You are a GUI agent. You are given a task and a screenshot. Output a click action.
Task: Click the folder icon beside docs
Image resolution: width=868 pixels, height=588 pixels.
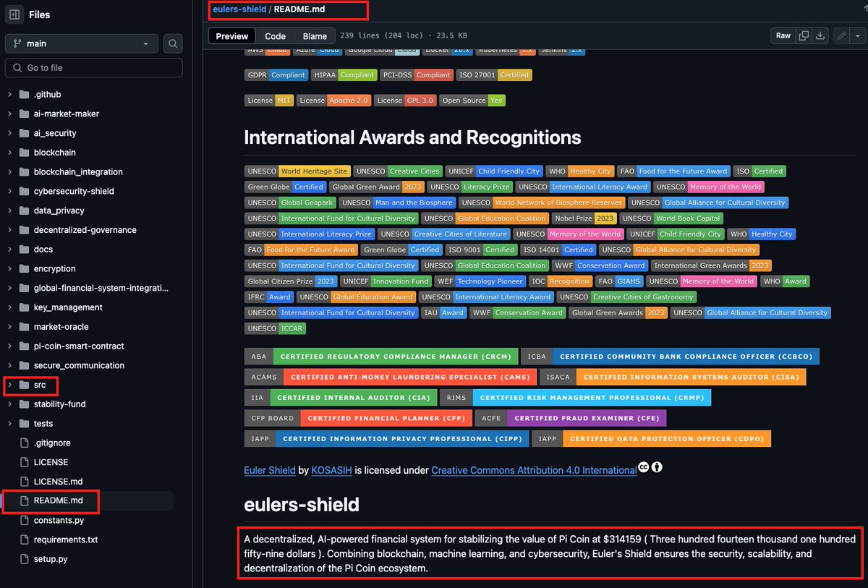tap(25, 249)
